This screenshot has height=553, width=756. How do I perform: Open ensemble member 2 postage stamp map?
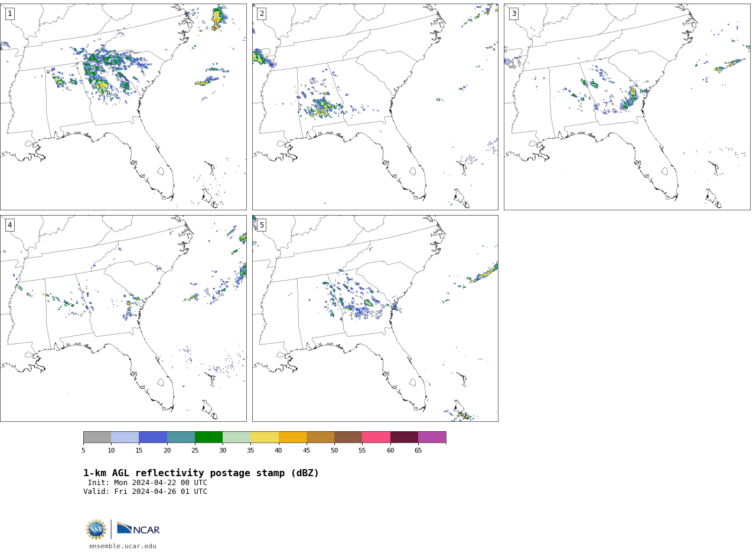375,107
